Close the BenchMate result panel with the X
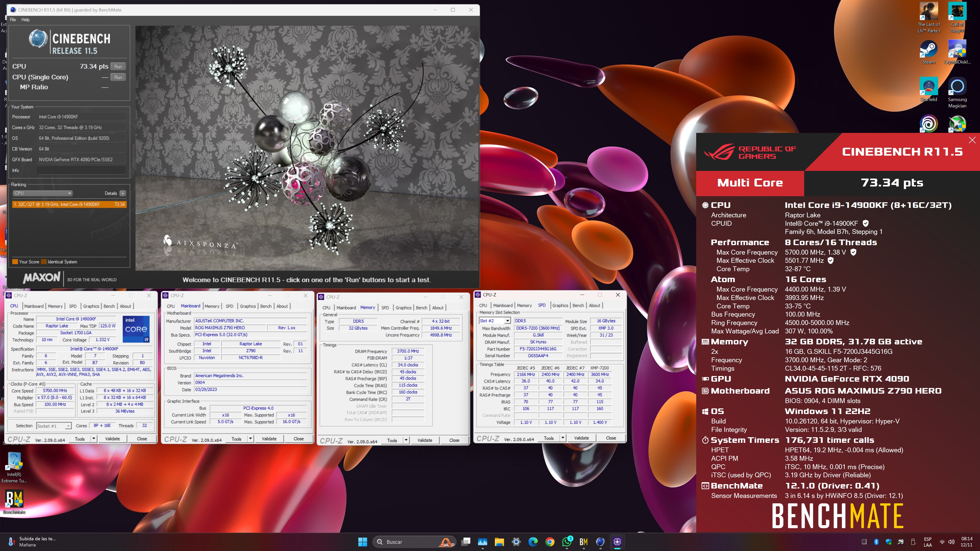 tap(972, 140)
